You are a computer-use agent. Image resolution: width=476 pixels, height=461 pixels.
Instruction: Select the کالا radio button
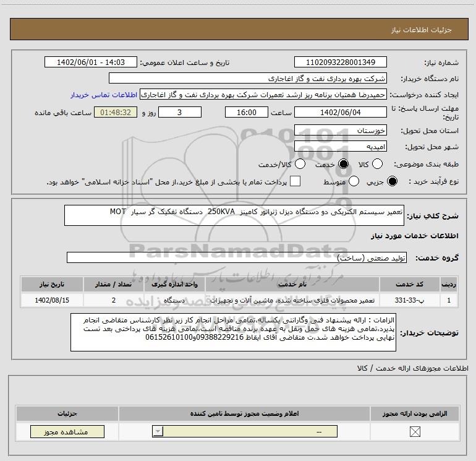click(x=377, y=164)
